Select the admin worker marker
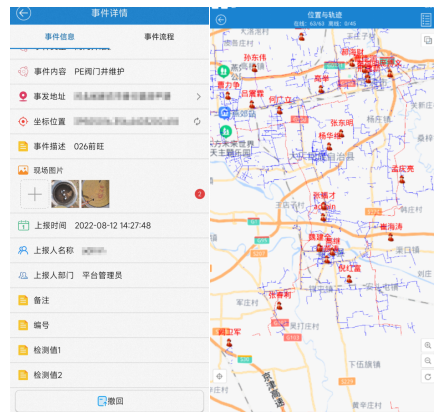 [x=323, y=217]
